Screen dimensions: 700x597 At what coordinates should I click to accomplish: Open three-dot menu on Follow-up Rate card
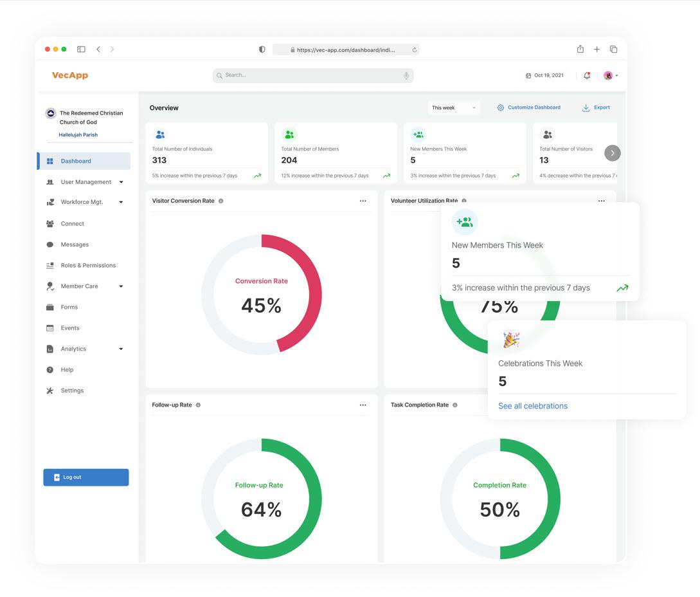click(363, 405)
